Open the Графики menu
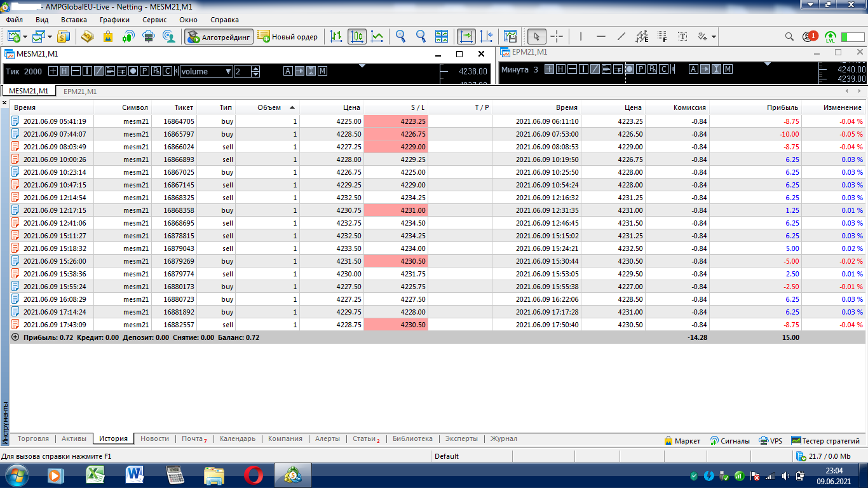The width and height of the screenshot is (868, 488). 114,20
